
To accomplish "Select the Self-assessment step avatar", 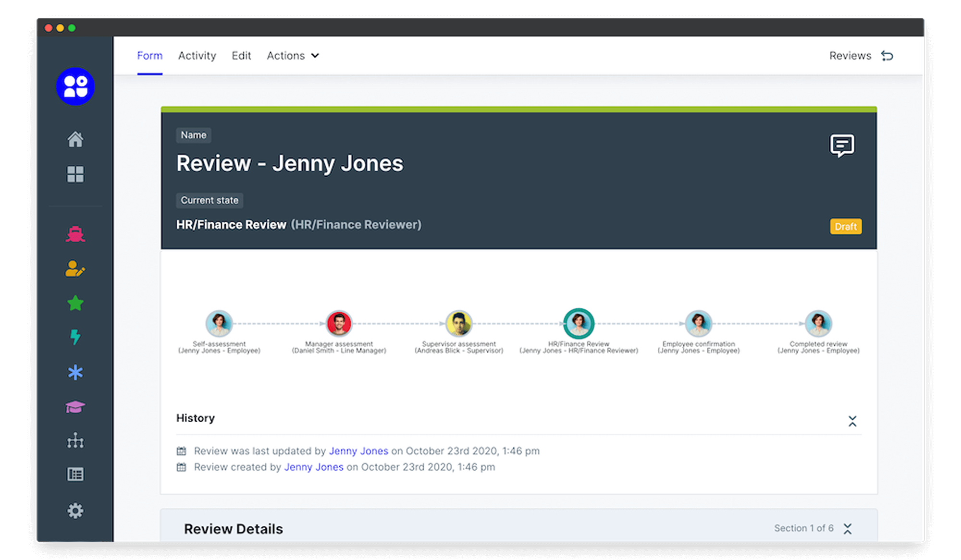I will [x=219, y=323].
